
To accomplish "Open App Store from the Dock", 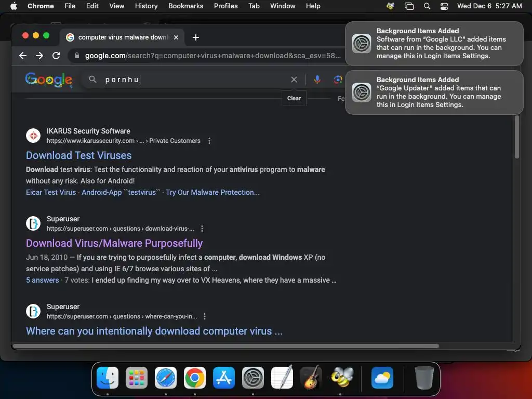I will coord(224,378).
